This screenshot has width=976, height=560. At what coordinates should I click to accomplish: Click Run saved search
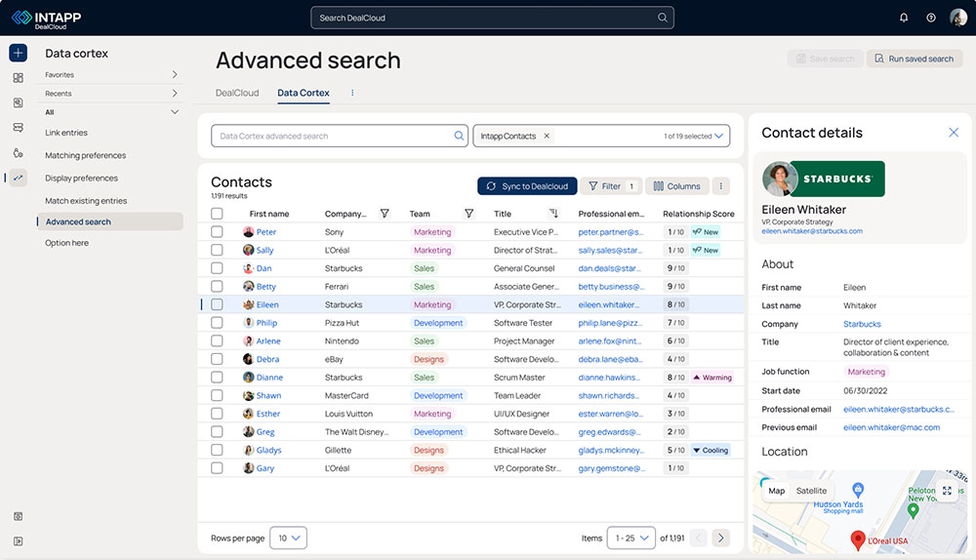[915, 59]
